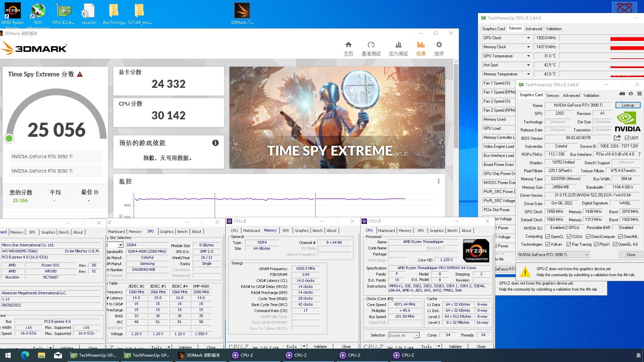Click the info icon in 预估的游戏效能 panel
This screenshot has width=644, height=362.
[215, 143]
